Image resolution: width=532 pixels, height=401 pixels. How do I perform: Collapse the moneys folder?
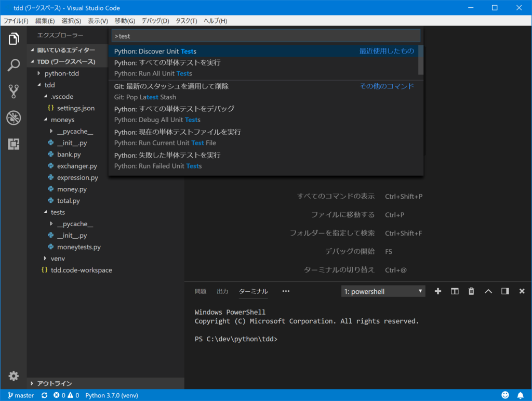coord(62,120)
